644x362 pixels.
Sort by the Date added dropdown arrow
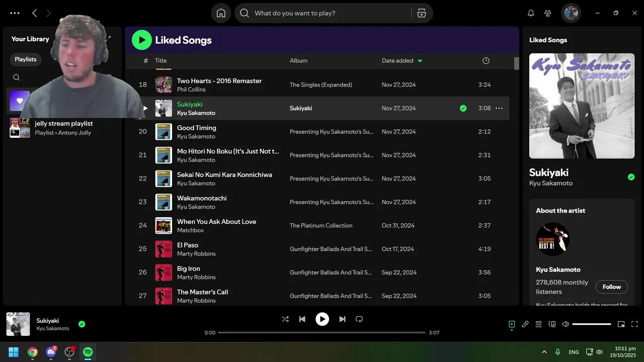coord(420,61)
